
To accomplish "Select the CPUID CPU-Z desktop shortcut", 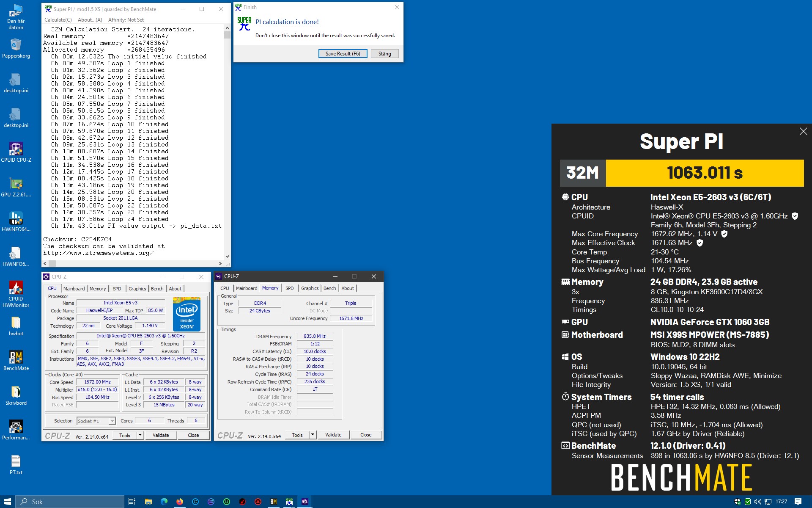I will tap(16, 152).
